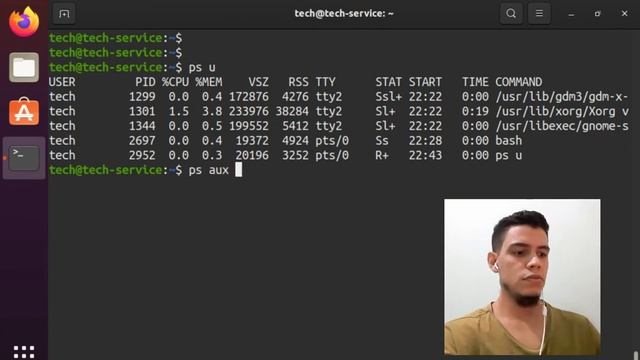Maximize the terminal window

coord(598,14)
